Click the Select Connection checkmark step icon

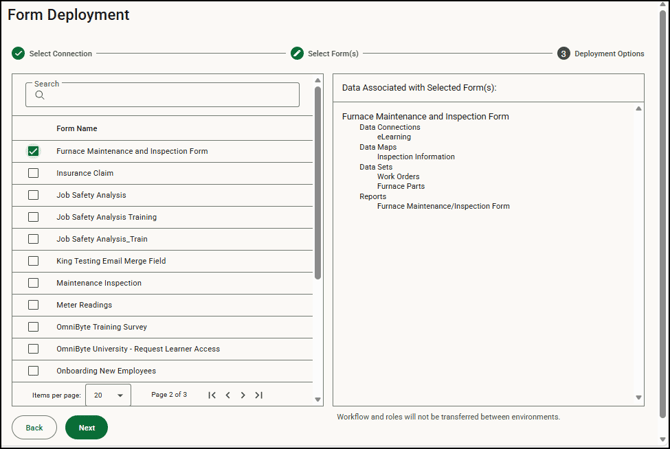[x=18, y=54]
